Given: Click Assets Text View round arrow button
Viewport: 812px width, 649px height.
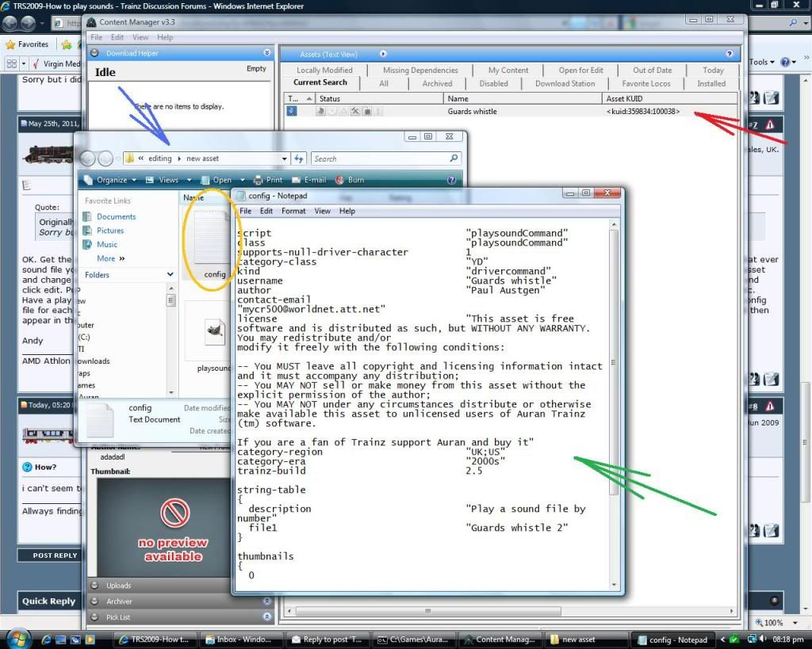Looking at the screenshot, I should [x=383, y=54].
